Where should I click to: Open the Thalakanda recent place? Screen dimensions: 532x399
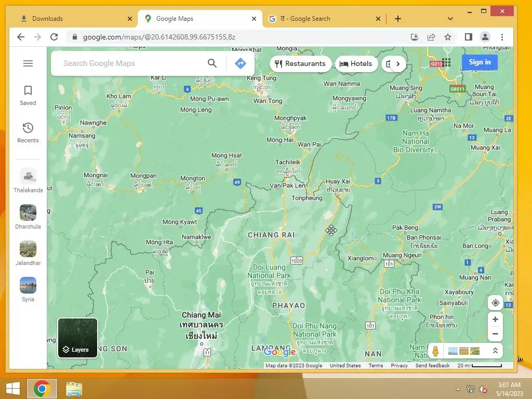(28, 180)
